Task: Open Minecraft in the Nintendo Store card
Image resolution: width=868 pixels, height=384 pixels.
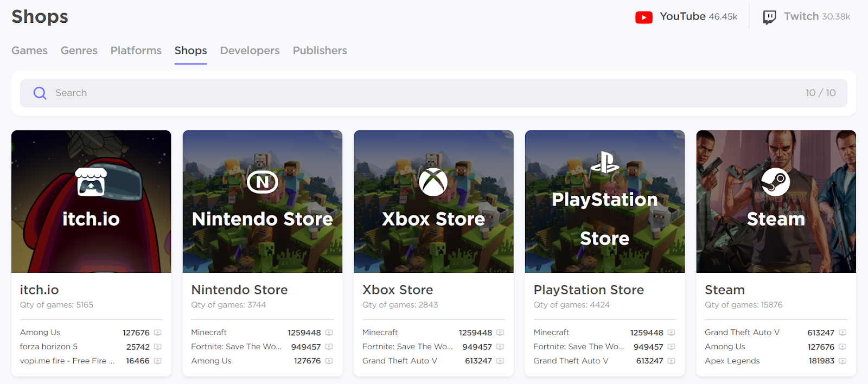Action: point(209,332)
